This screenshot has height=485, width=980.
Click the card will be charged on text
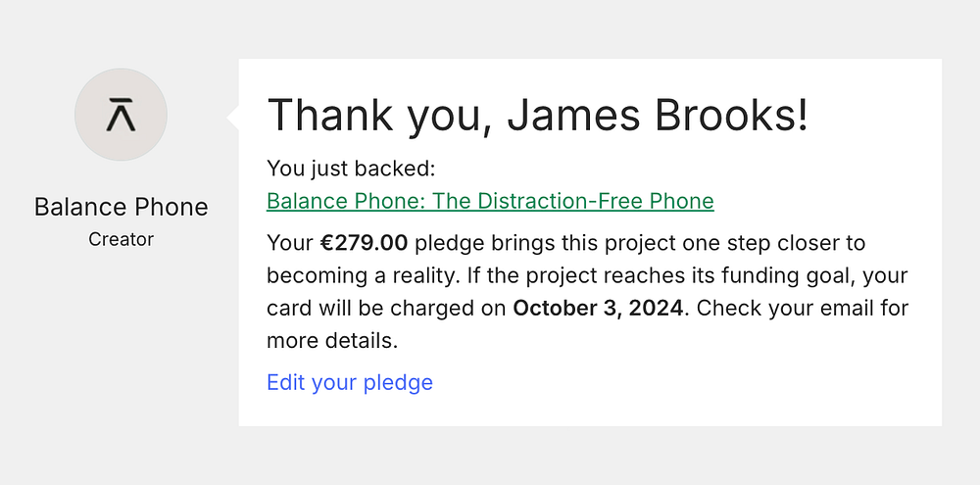[387, 309]
